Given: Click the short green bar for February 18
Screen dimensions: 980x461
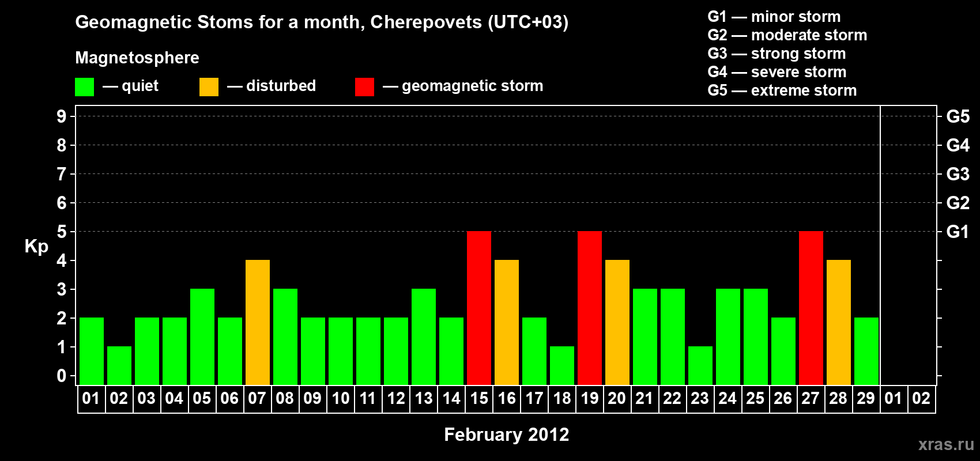Looking at the screenshot, I should [562, 366].
